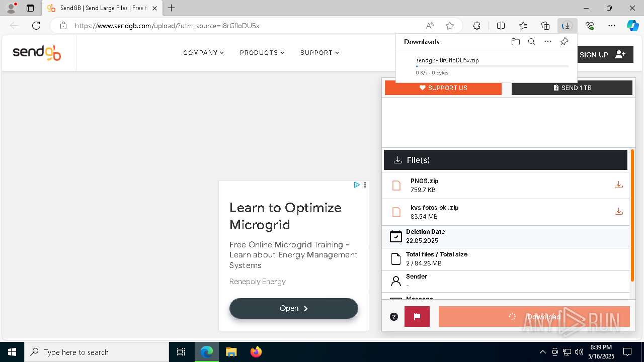Click the SUPPORT US button
644x362 pixels.
[443, 88]
